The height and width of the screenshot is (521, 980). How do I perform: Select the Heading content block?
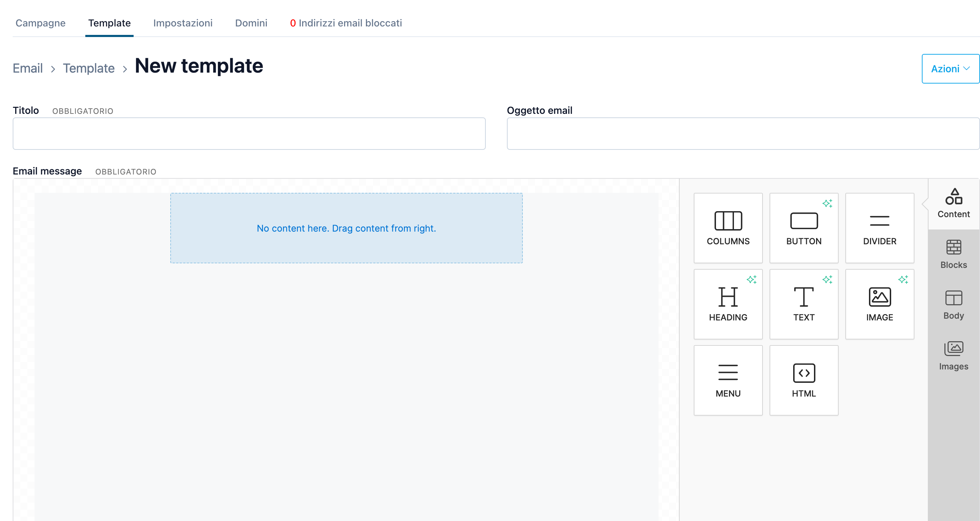(x=728, y=304)
